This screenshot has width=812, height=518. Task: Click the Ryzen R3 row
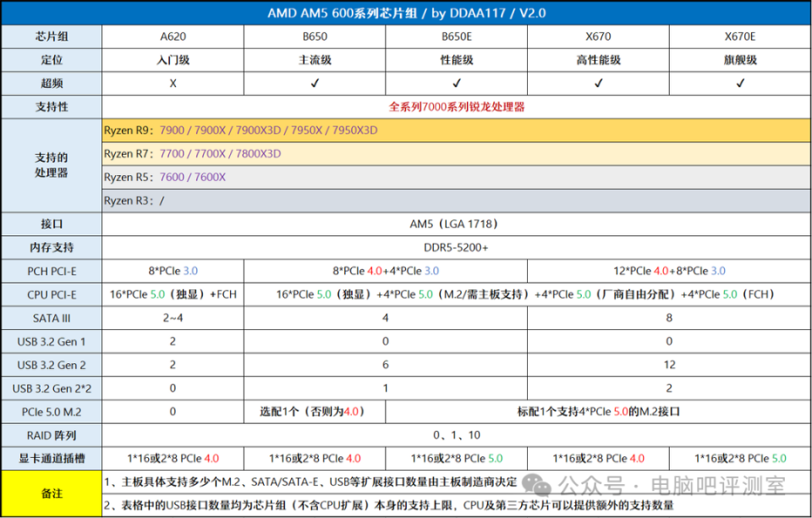click(x=456, y=201)
